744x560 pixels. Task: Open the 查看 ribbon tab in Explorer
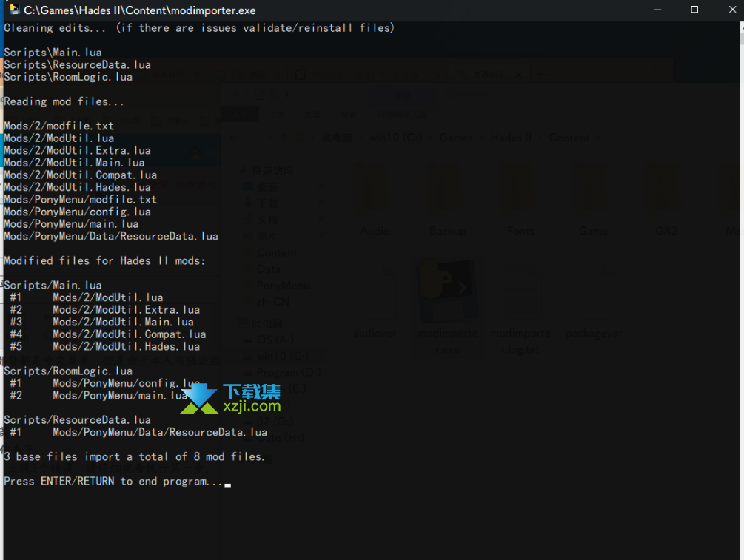click(x=348, y=114)
